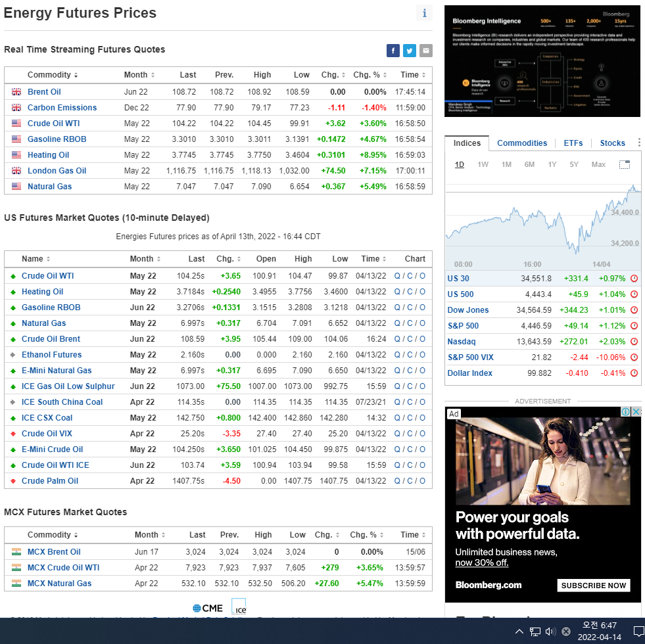Select the 5Y chart range

(x=574, y=164)
